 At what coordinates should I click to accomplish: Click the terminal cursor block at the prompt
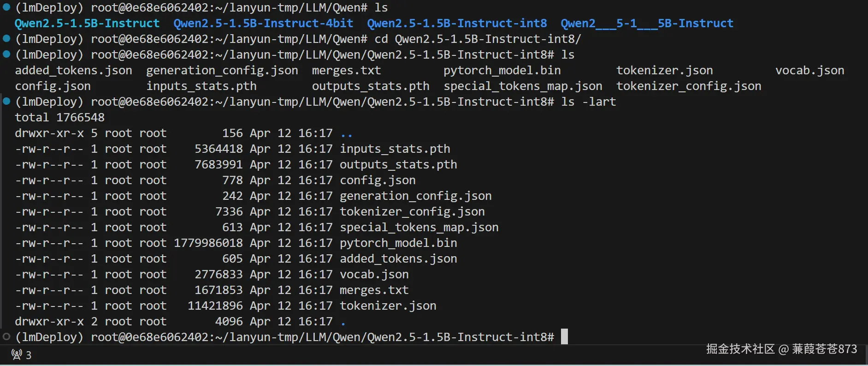click(564, 336)
